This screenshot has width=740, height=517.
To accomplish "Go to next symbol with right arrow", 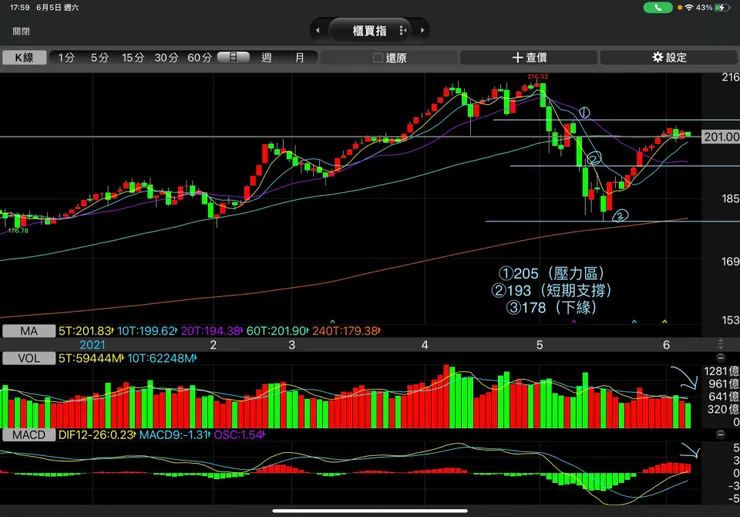I will tap(422, 30).
